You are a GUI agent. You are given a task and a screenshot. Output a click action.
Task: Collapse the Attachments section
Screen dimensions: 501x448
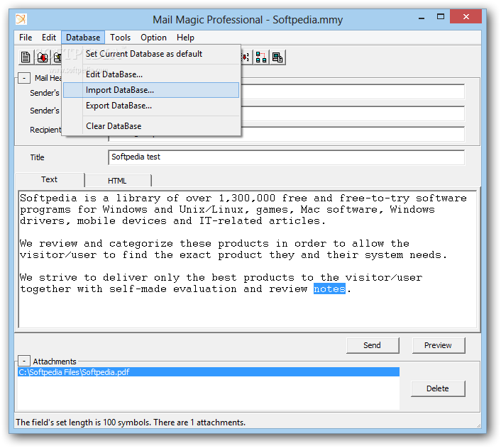24,361
